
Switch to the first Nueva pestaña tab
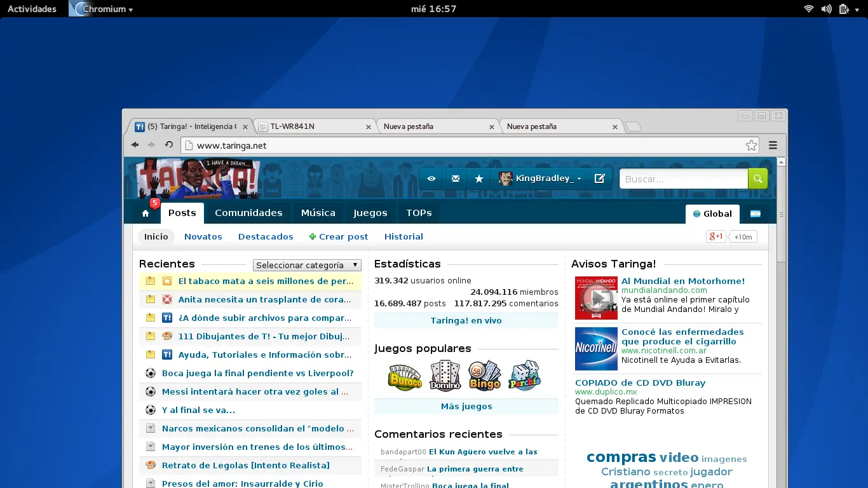click(x=437, y=126)
